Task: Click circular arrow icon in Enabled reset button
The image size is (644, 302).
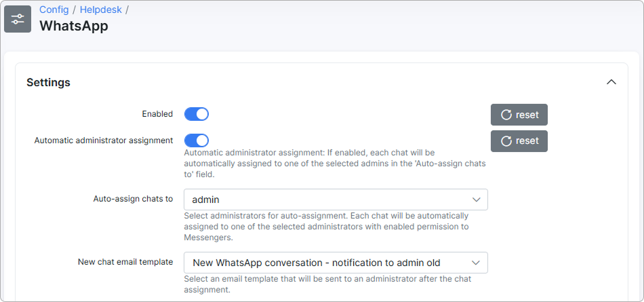Action: pos(506,115)
